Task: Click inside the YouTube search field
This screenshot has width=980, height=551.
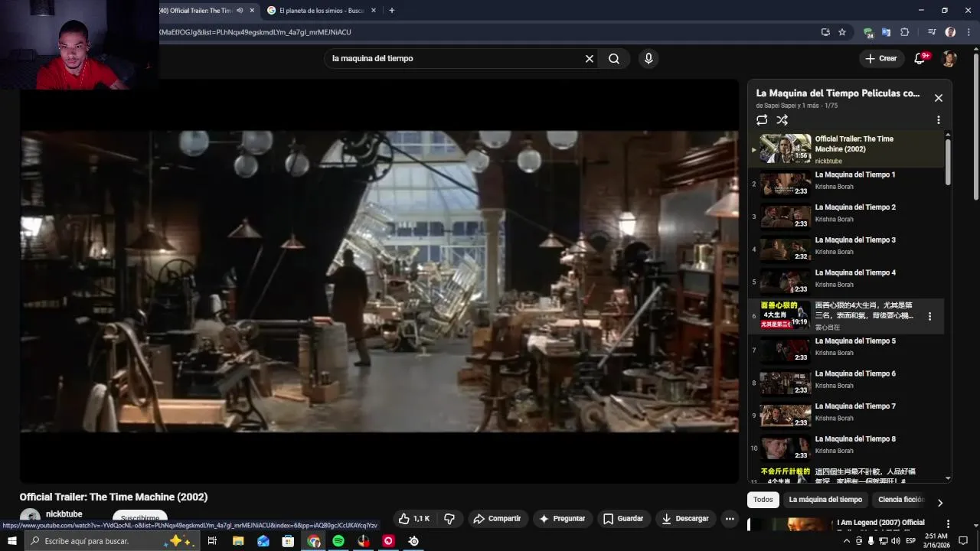Action: tap(456, 58)
